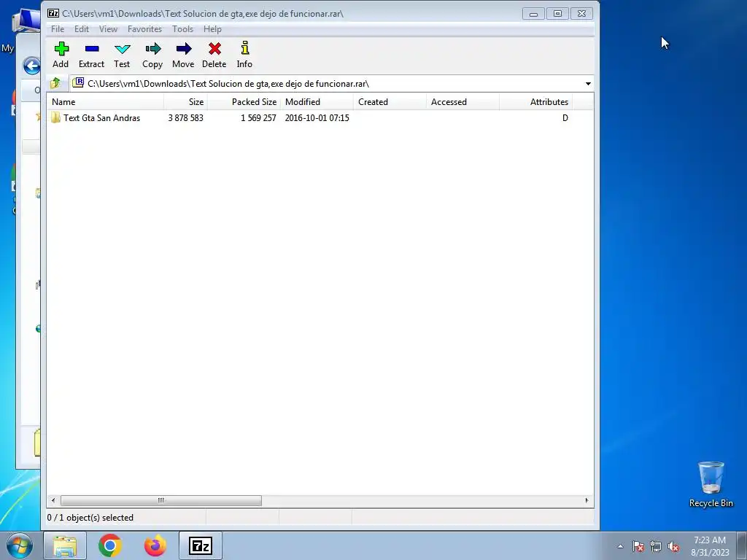Viewport: 747px width, 560px height.
Task: Click the size value 3 878 583
Action: [x=186, y=117]
